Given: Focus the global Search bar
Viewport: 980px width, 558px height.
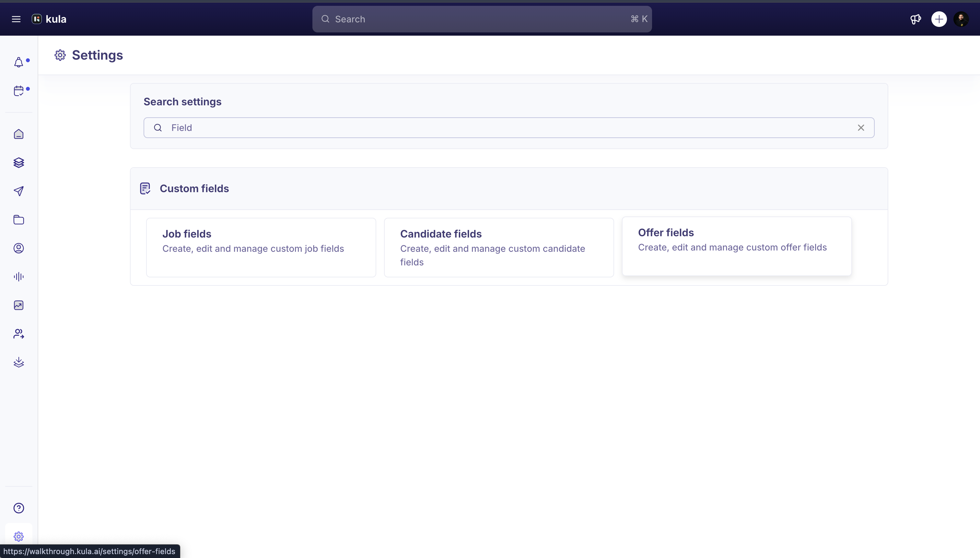Looking at the screenshot, I should pos(482,19).
